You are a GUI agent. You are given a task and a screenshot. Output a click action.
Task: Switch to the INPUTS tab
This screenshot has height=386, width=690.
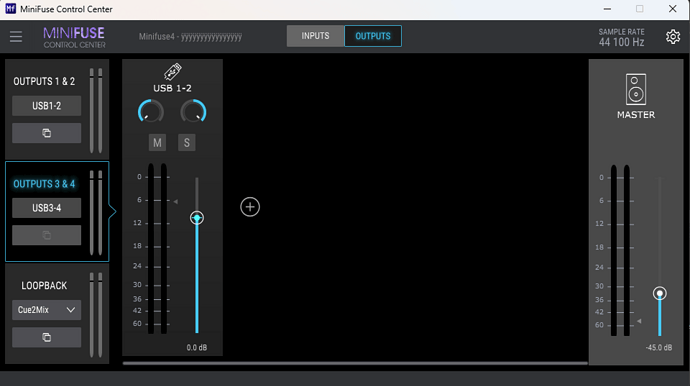click(315, 36)
